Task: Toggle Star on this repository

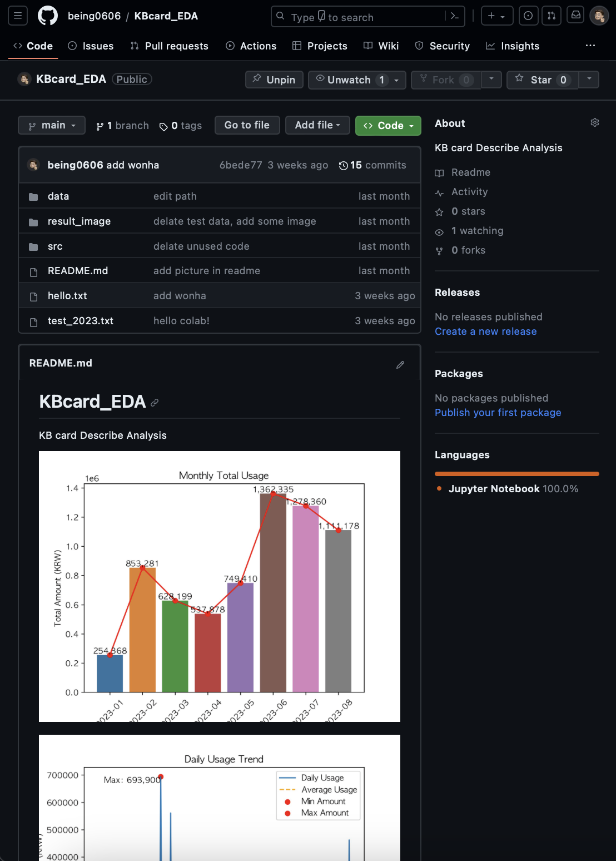Action: click(542, 80)
